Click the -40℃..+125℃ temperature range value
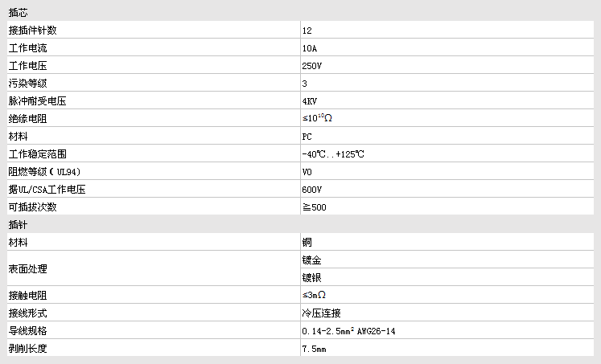The image size is (601, 364). pyautogui.click(x=334, y=154)
